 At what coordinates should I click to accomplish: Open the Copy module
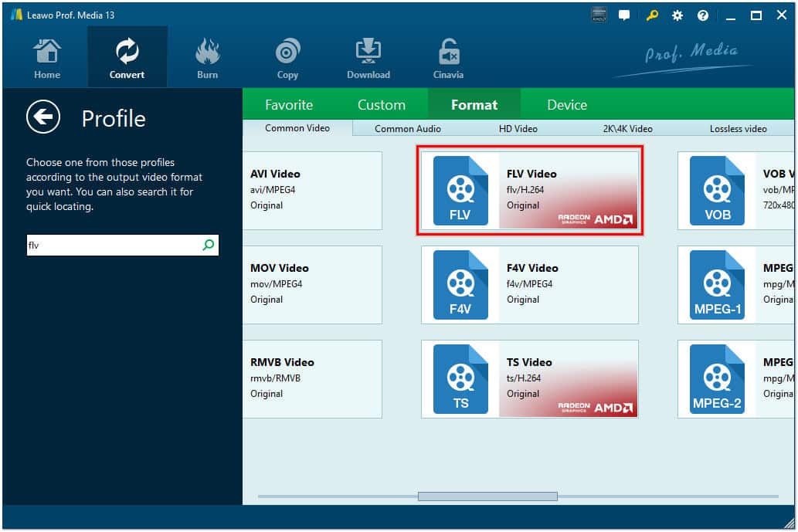tap(287, 56)
